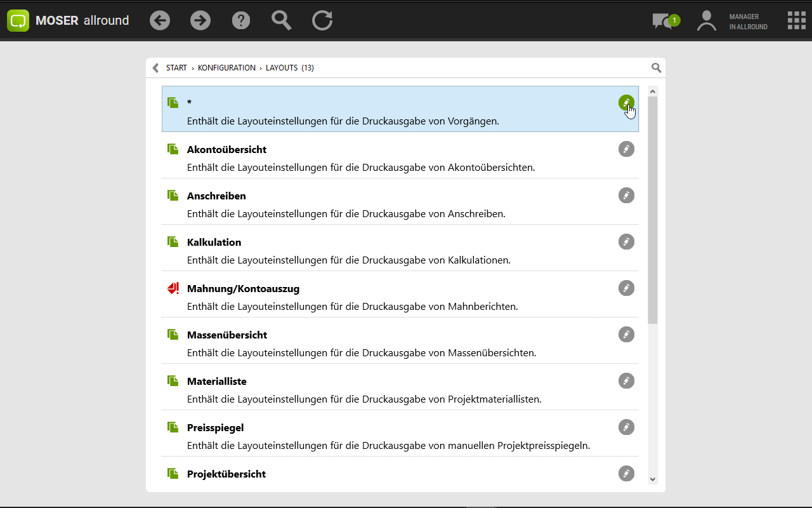The width and height of the screenshot is (812, 508).
Task: Edit the Akontoübersicht layout via pencil icon
Action: 626,149
